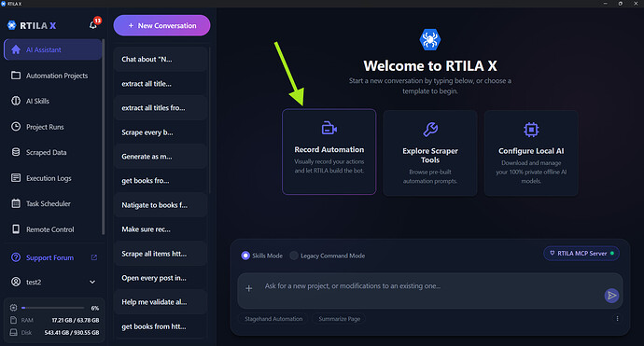Click the Disk usage drive icon
This screenshot has width=644, height=346.
14,332
